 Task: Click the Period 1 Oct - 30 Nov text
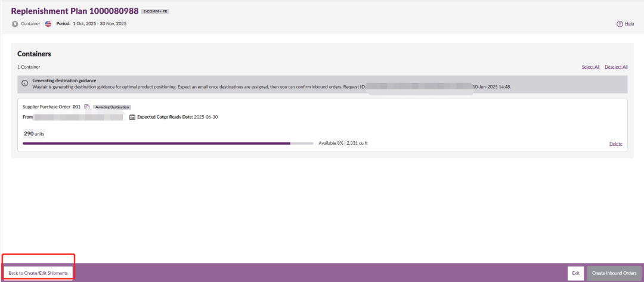tap(91, 24)
